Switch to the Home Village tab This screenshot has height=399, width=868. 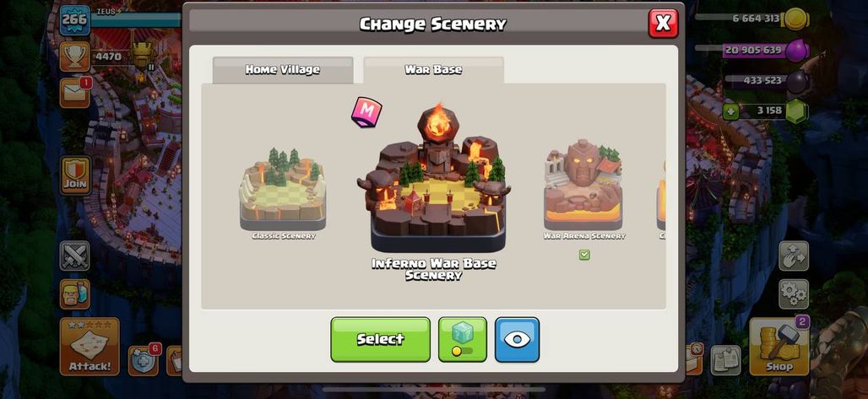283,70
